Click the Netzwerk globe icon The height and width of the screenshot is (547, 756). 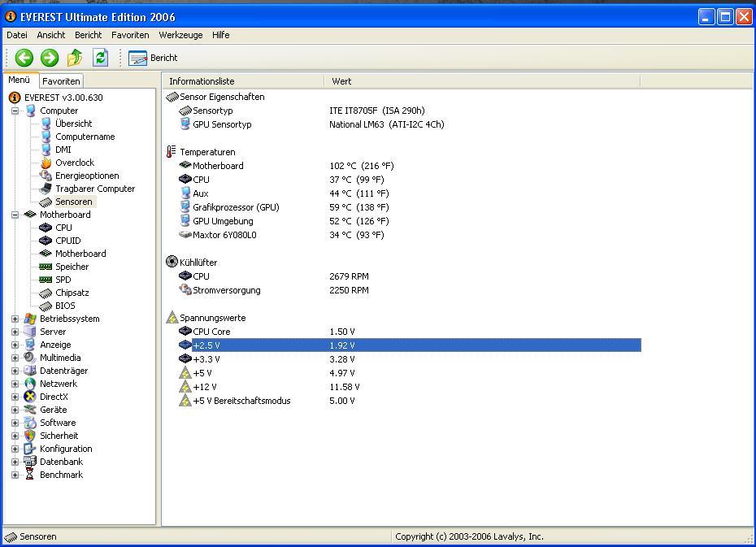coord(30,384)
